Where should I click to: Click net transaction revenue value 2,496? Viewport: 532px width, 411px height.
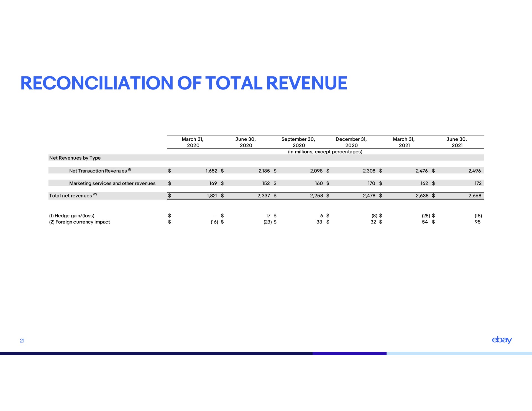475,171
